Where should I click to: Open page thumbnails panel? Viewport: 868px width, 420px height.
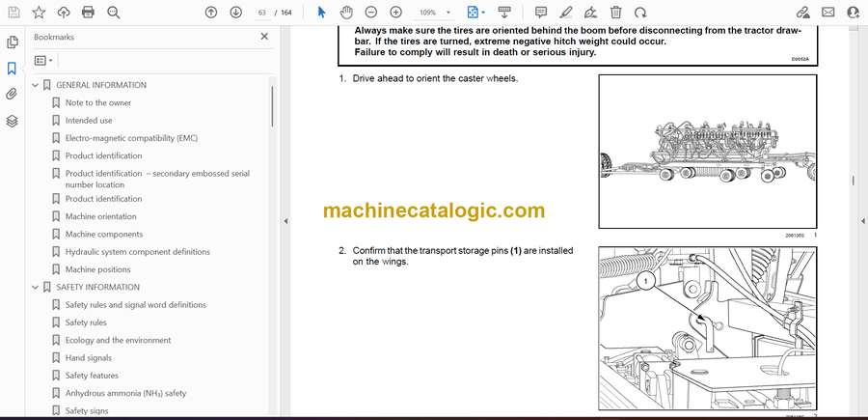(12, 42)
